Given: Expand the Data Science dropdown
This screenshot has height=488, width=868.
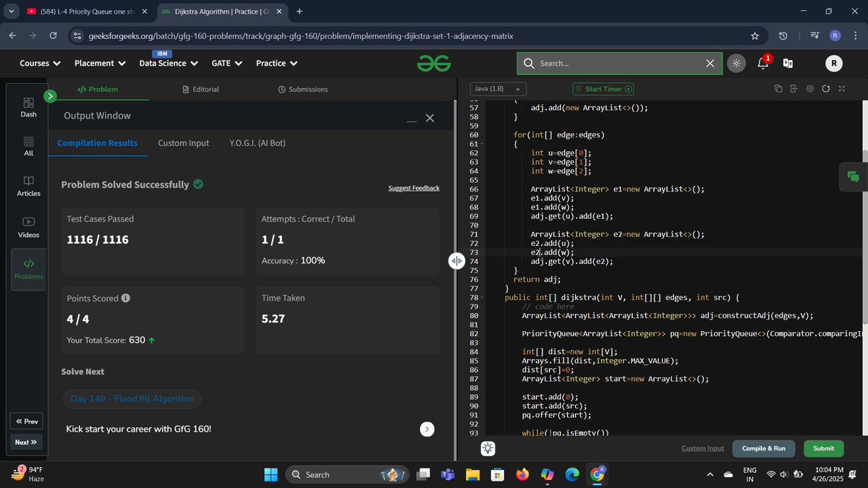Looking at the screenshot, I should coord(169,64).
